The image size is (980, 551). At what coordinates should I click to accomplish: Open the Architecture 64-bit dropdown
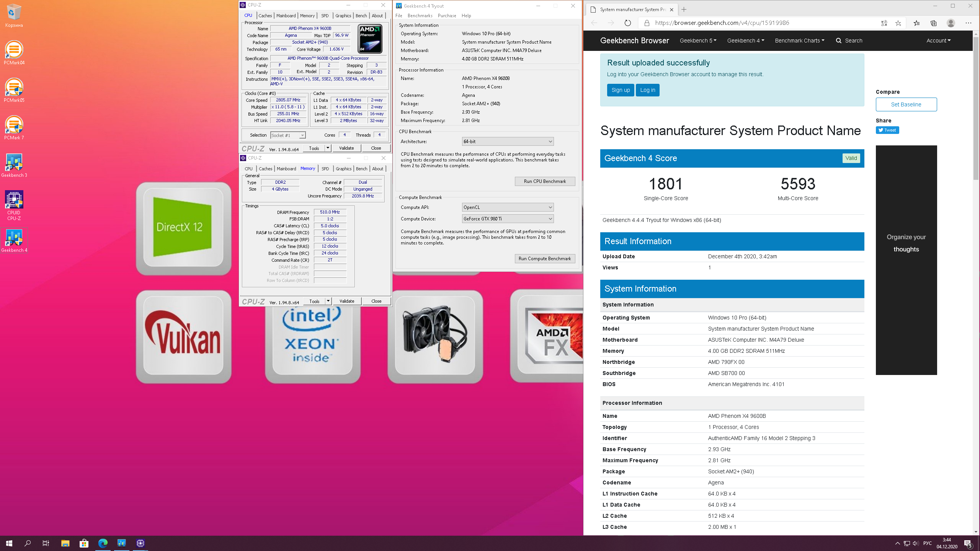pos(508,142)
